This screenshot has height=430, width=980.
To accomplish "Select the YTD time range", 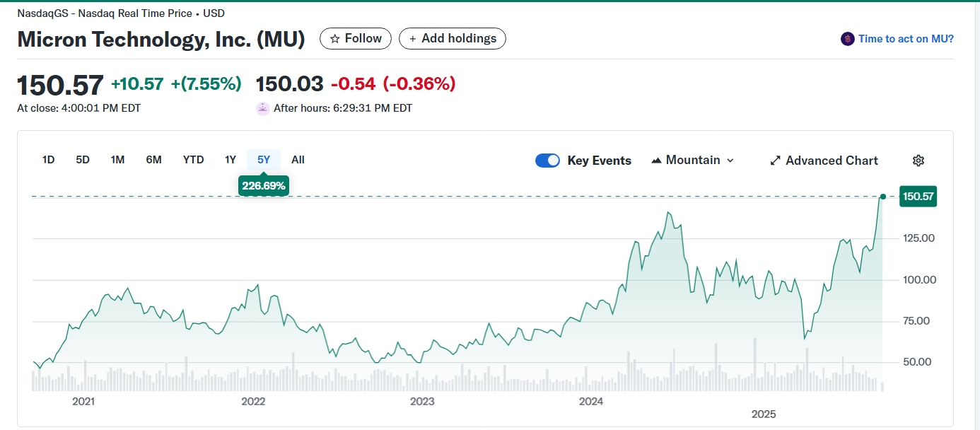I will 193,160.
